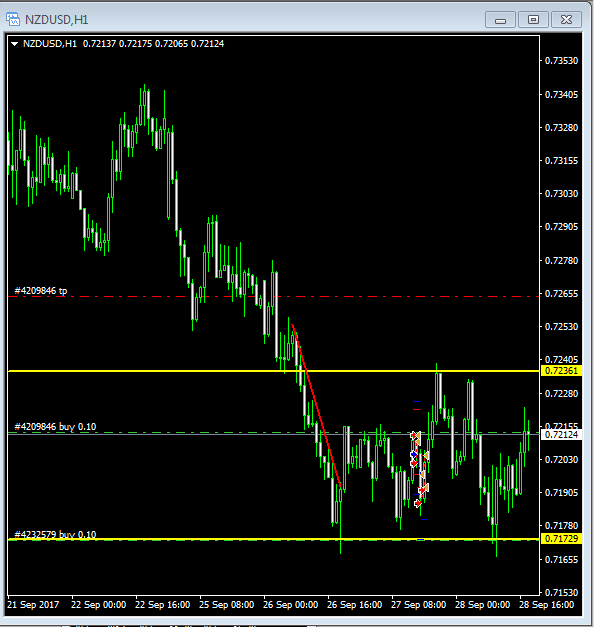Image resolution: width=594 pixels, height=627 pixels.
Task: Click the NZDUSD,H1 title bar text
Action: (56, 20)
